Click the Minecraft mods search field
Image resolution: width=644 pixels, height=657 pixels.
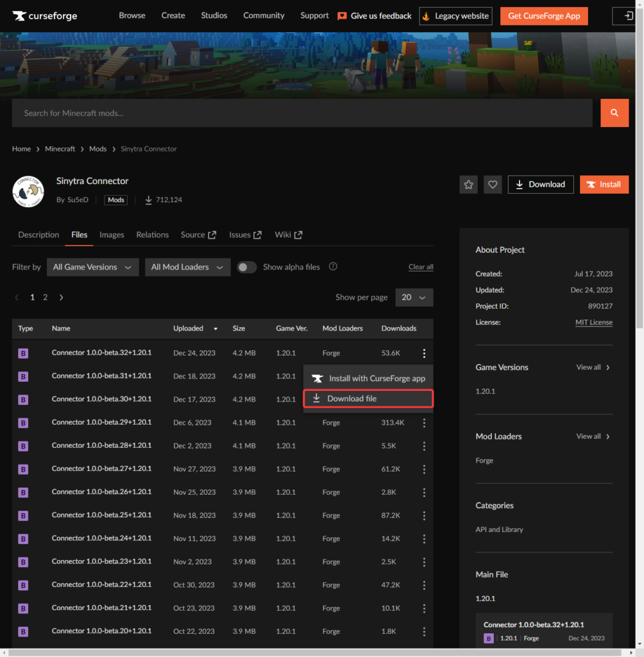tap(301, 113)
